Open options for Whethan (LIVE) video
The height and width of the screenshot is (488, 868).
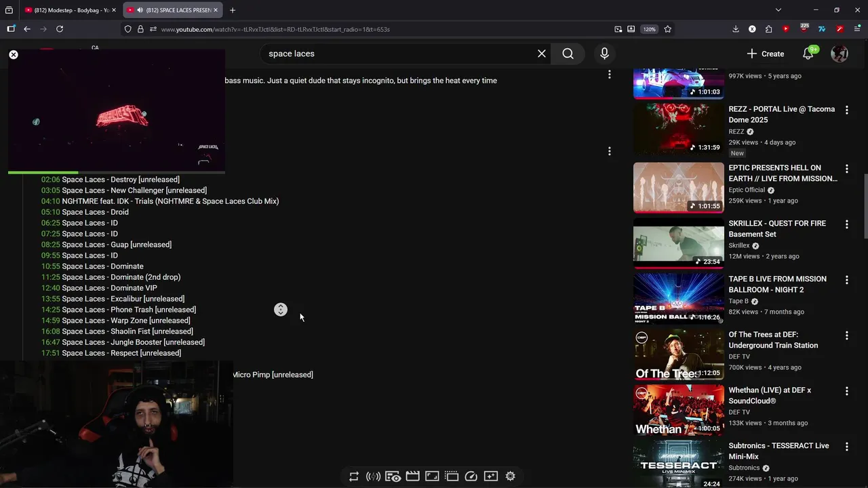(846, 391)
